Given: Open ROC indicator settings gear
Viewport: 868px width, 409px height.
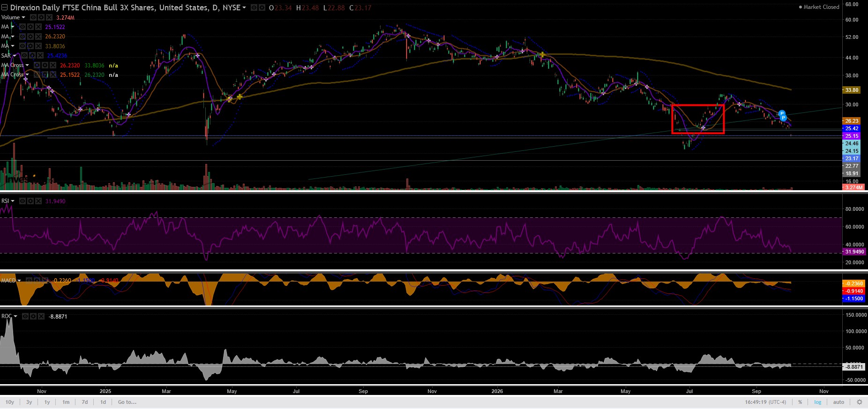Looking at the screenshot, I should point(33,316).
